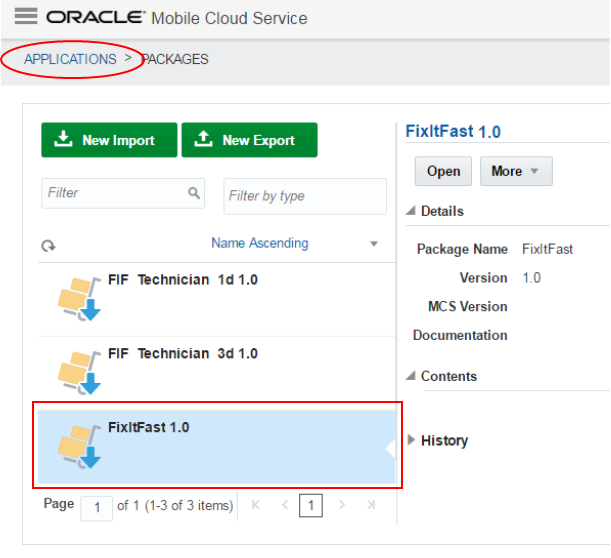
Task: Open the FixItFast package
Action: (443, 171)
